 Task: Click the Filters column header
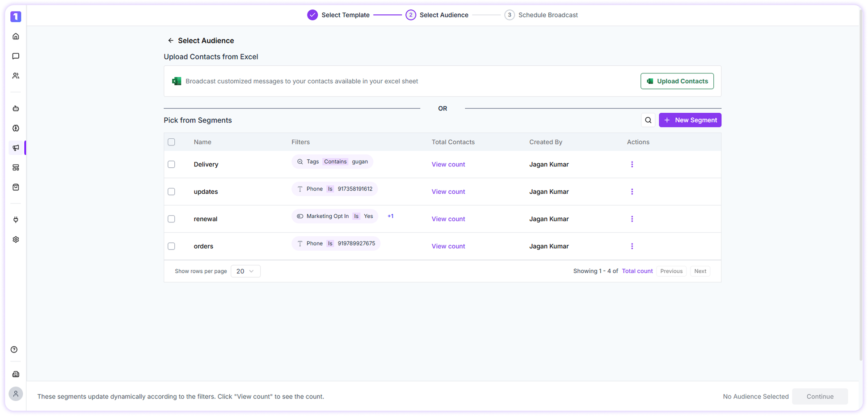pos(300,142)
